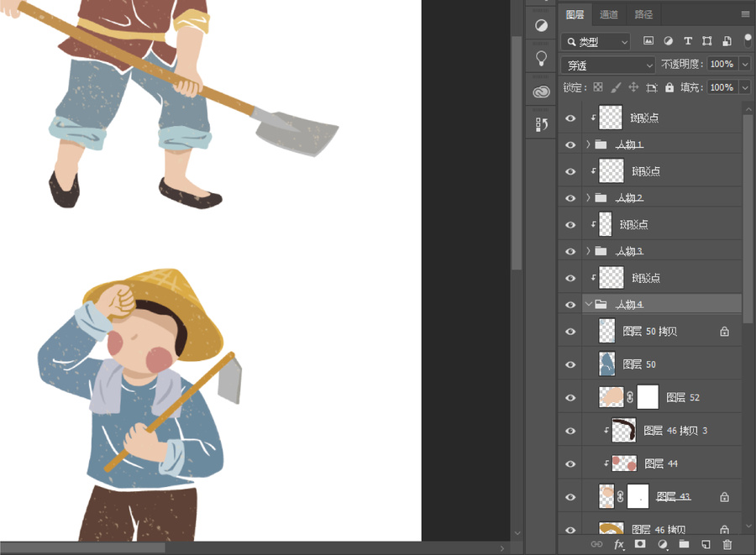
Task: Create a new layer from panel footer
Action: pyautogui.click(x=706, y=544)
